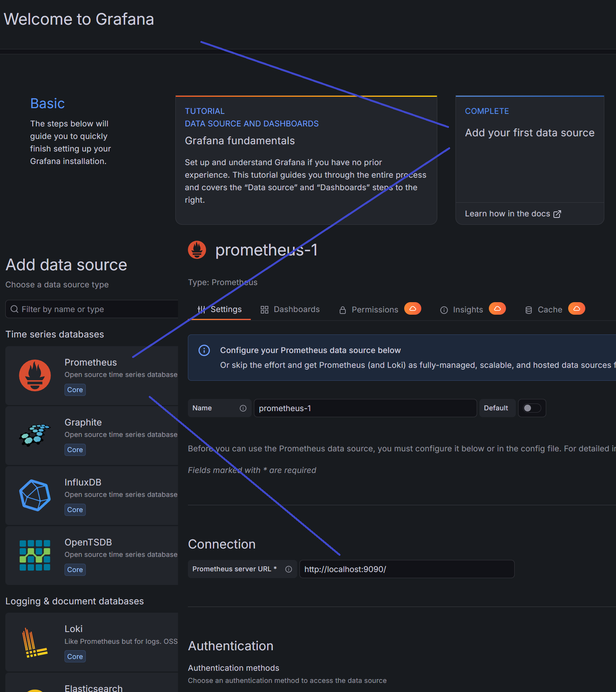Choose the Graphite data source type
The height and width of the screenshot is (692, 616).
point(92,435)
